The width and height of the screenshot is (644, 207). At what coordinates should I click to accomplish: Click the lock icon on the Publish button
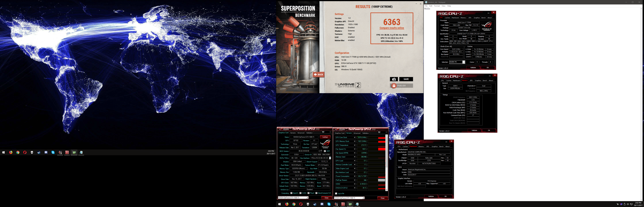click(x=394, y=86)
